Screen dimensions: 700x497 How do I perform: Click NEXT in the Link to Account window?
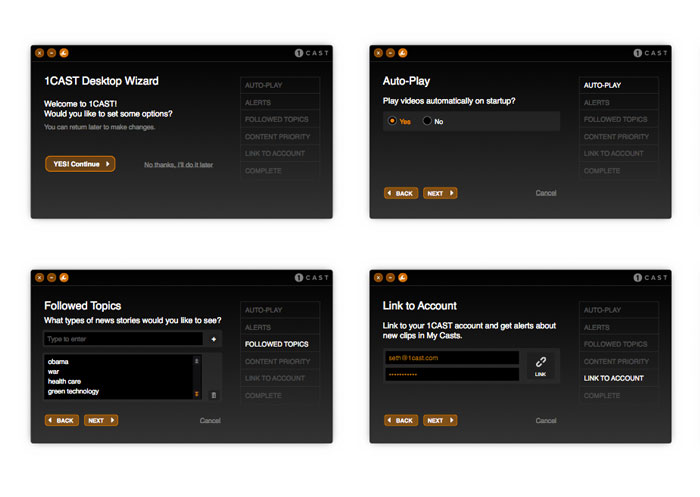coord(440,421)
